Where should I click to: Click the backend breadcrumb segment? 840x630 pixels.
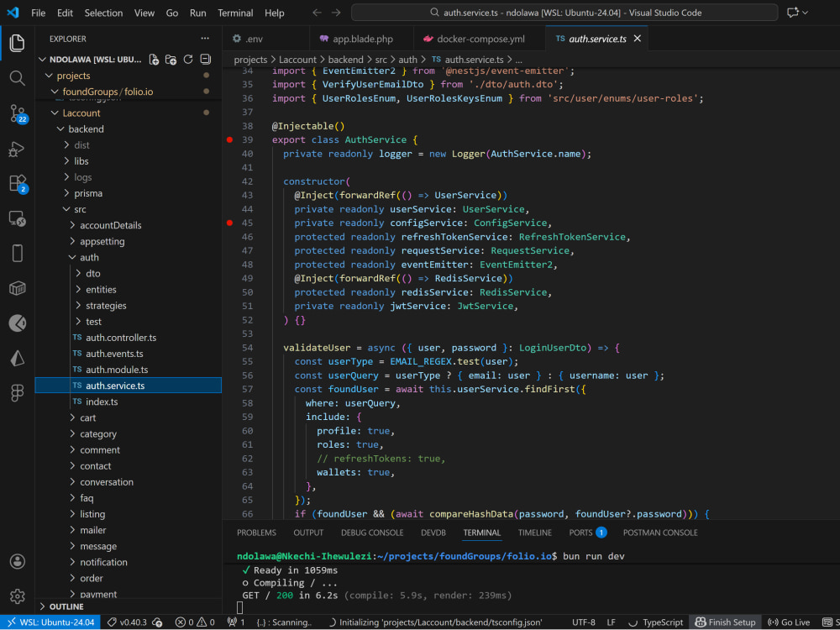pos(345,60)
